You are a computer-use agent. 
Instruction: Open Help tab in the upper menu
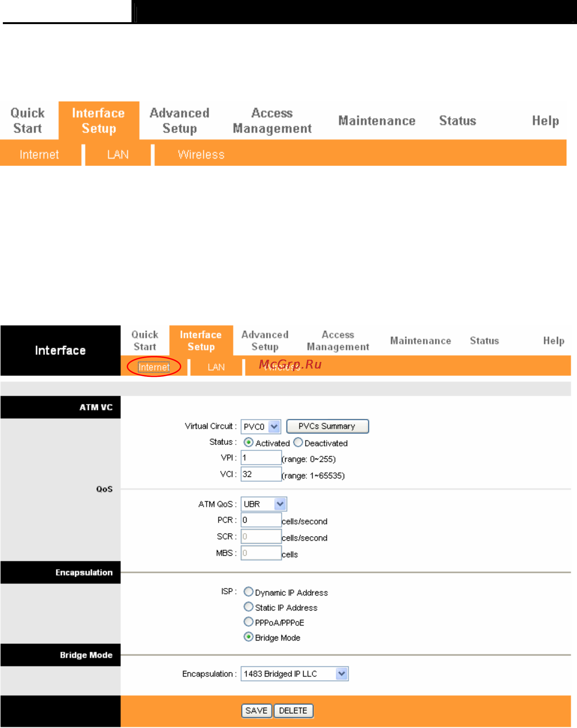click(545, 120)
